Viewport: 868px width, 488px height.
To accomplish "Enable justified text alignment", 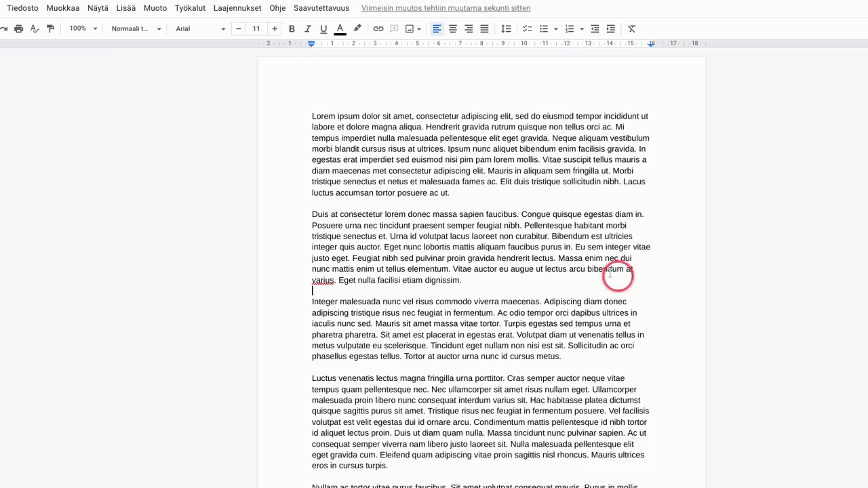I will point(484,28).
